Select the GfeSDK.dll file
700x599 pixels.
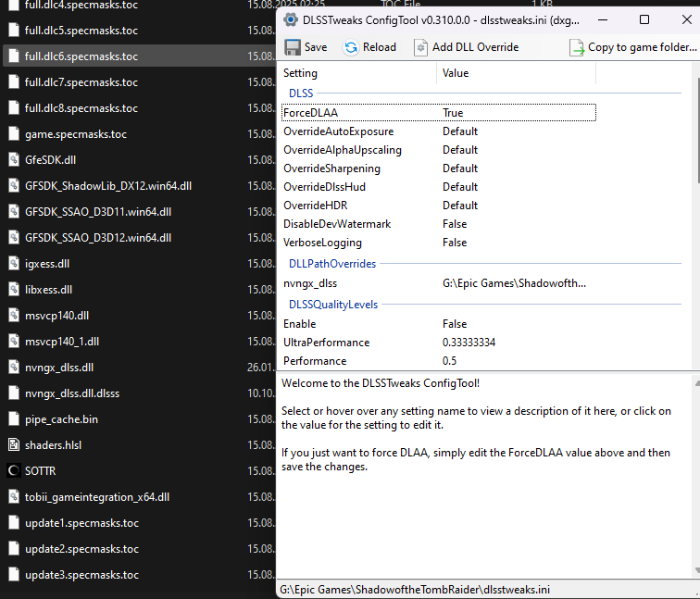point(50,160)
